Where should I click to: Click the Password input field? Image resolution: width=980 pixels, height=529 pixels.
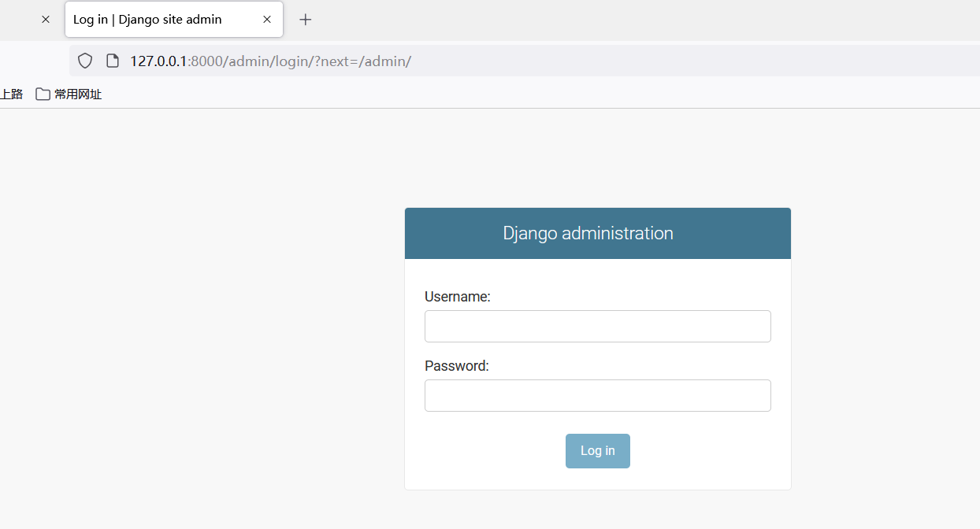(x=597, y=395)
